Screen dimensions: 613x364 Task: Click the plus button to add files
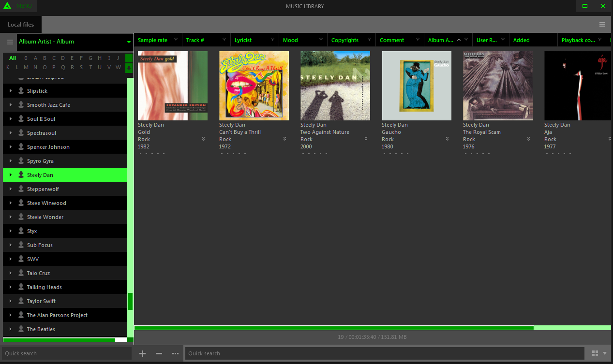pyautogui.click(x=142, y=353)
